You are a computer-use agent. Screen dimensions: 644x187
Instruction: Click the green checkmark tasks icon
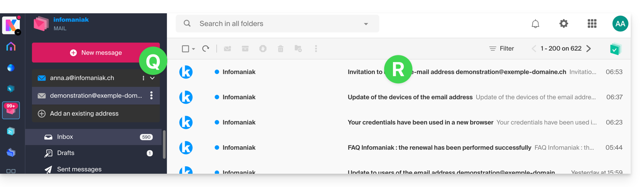(x=615, y=49)
